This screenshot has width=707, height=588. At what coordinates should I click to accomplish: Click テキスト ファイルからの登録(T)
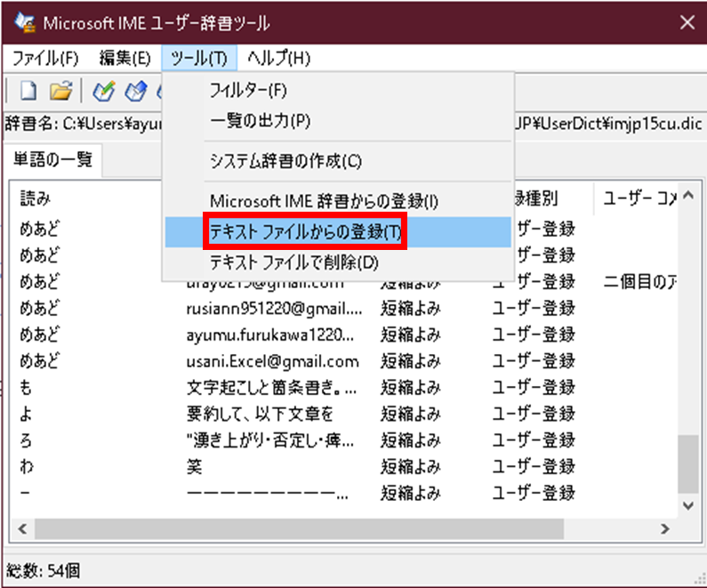coord(305,232)
